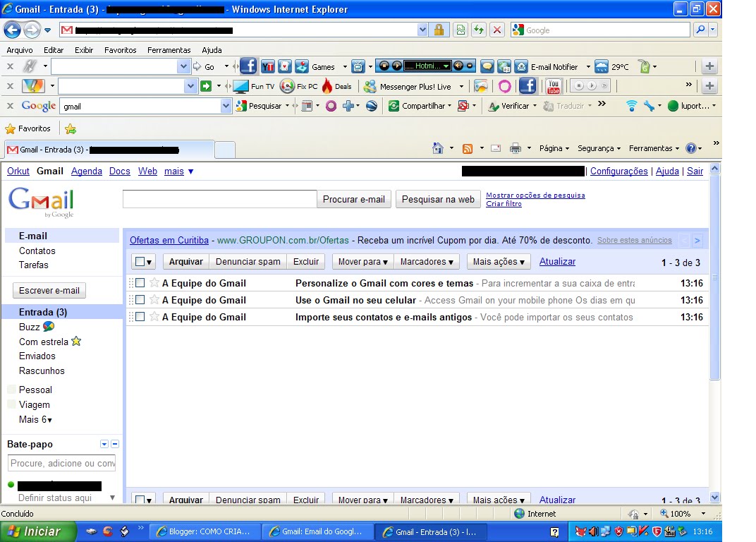Star the 'Personalize o Gmail' message
Viewport: 756px width, 542px height.
154,283
